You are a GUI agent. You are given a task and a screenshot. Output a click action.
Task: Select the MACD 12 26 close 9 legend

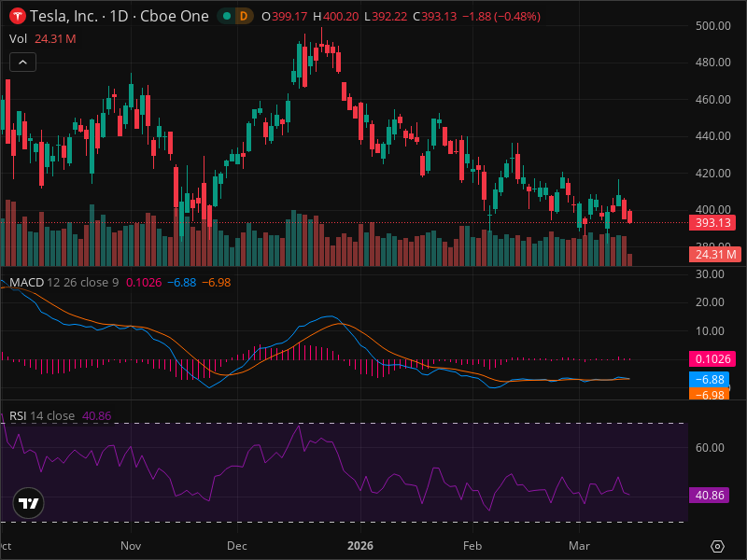tap(63, 283)
